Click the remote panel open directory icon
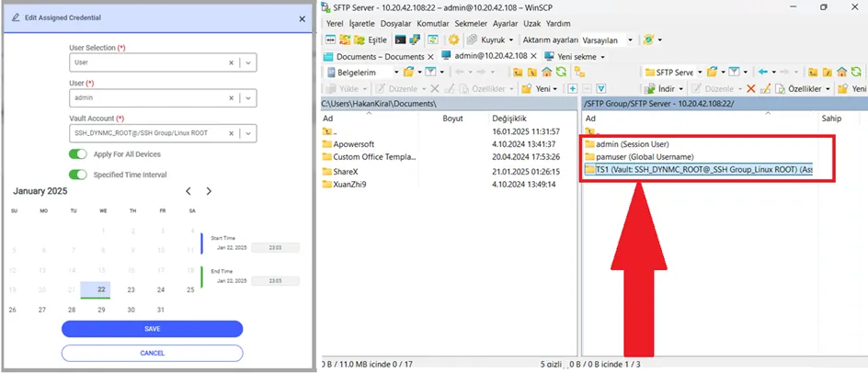 click(x=712, y=72)
